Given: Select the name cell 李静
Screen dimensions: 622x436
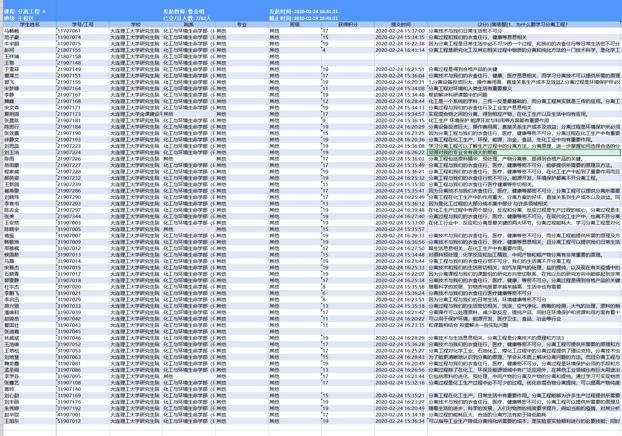Looking at the screenshot, I should pos(30,95).
